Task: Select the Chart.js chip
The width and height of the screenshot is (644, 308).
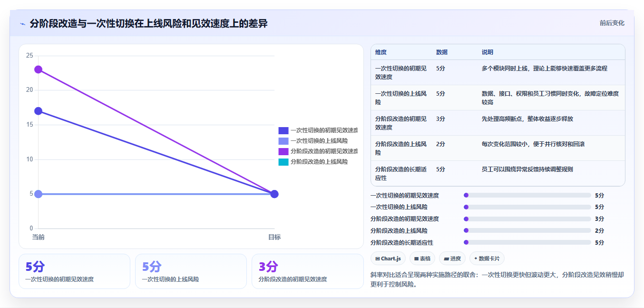Action: pyautogui.click(x=388, y=258)
